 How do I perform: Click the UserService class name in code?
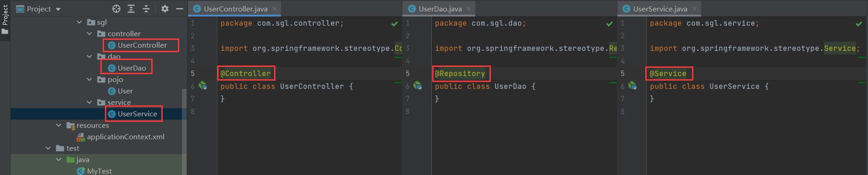(x=735, y=86)
